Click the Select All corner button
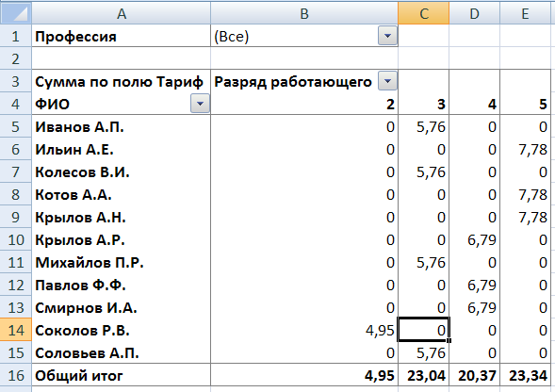Image resolution: width=555 pixels, height=392 pixels. pyautogui.click(x=16, y=13)
